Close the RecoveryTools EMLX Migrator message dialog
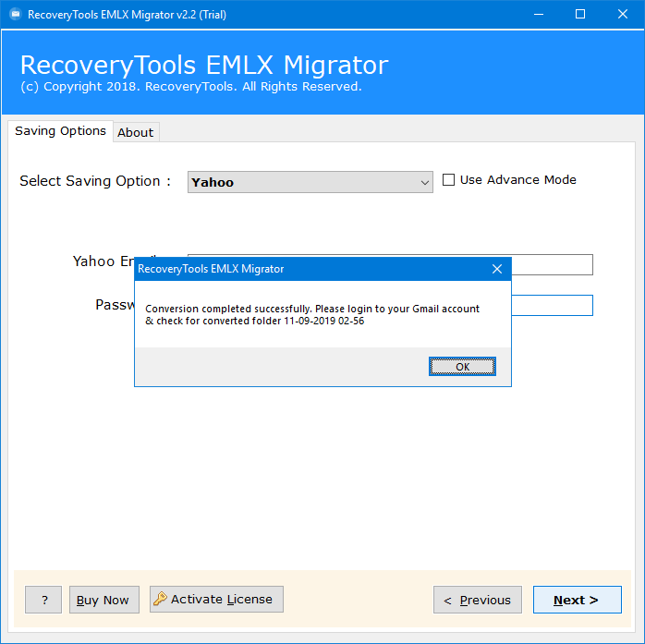The image size is (645, 644). pyautogui.click(x=497, y=269)
